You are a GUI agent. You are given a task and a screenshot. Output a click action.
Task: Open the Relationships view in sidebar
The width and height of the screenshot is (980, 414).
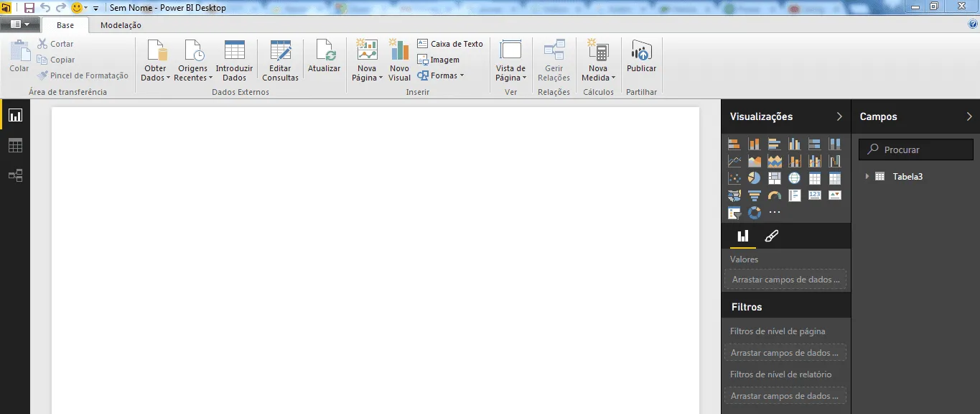pyautogui.click(x=15, y=175)
